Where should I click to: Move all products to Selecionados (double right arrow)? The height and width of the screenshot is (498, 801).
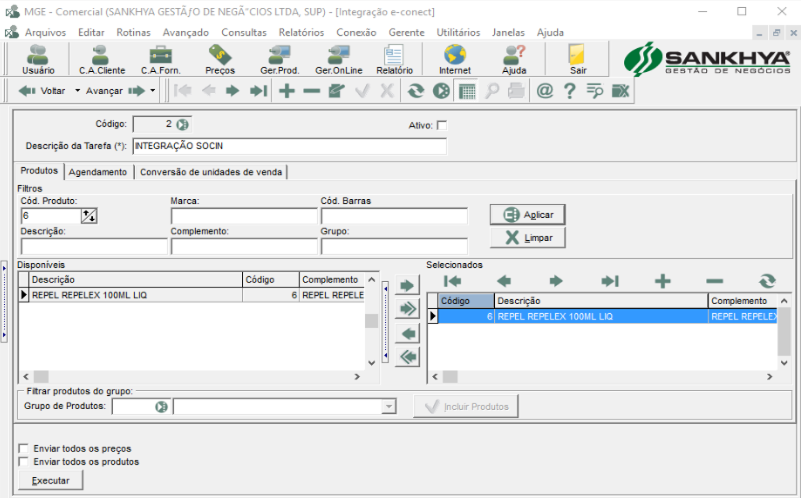(x=407, y=309)
